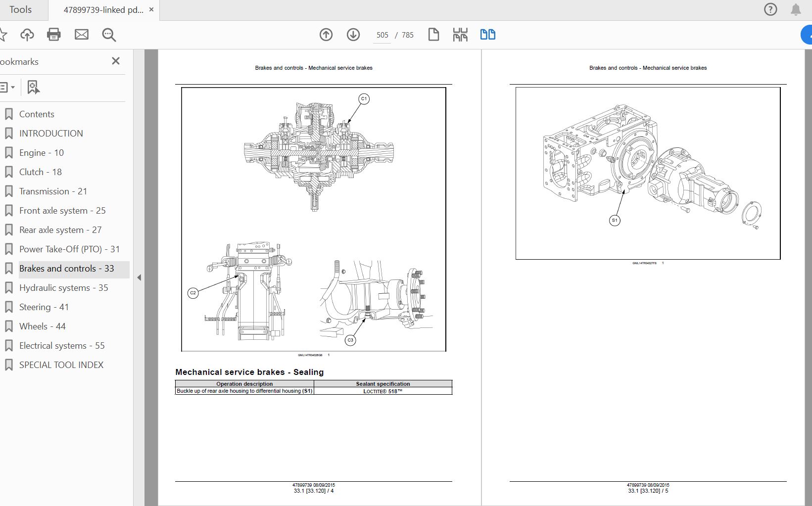Click 'Operation description' table header
Screen dimensions: 812x506
pos(244,384)
